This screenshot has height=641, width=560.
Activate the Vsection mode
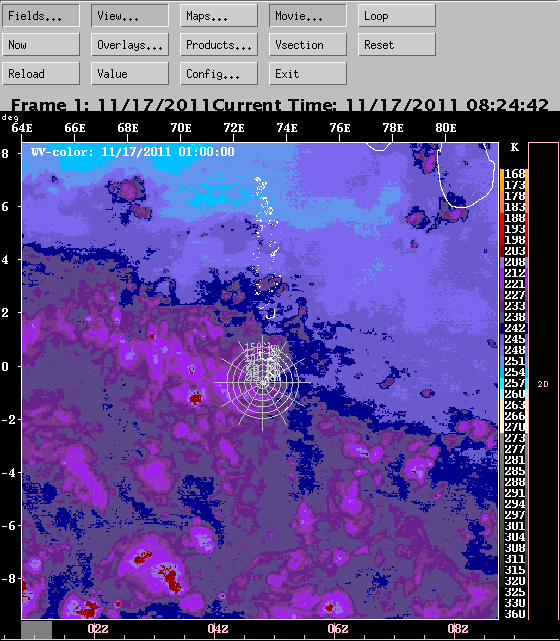click(x=308, y=45)
